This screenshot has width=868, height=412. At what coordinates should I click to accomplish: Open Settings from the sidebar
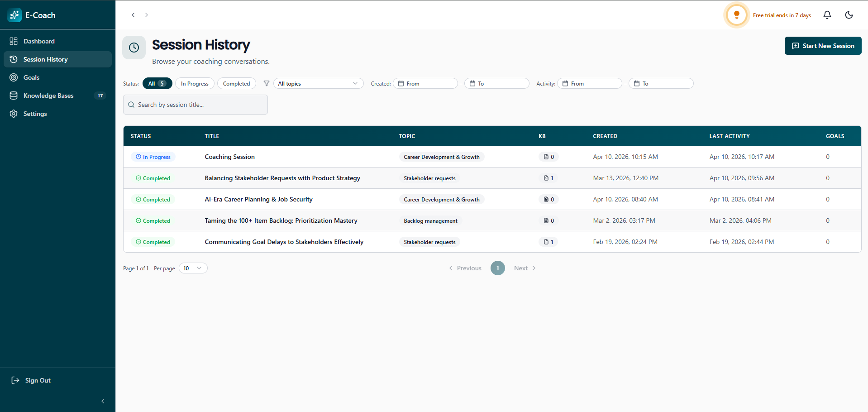(x=57, y=114)
